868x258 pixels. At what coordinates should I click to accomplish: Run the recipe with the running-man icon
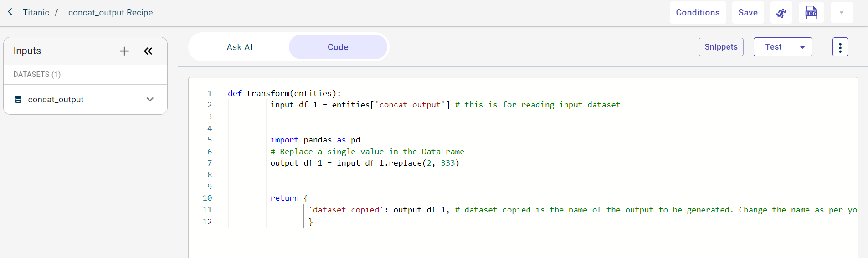click(781, 13)
